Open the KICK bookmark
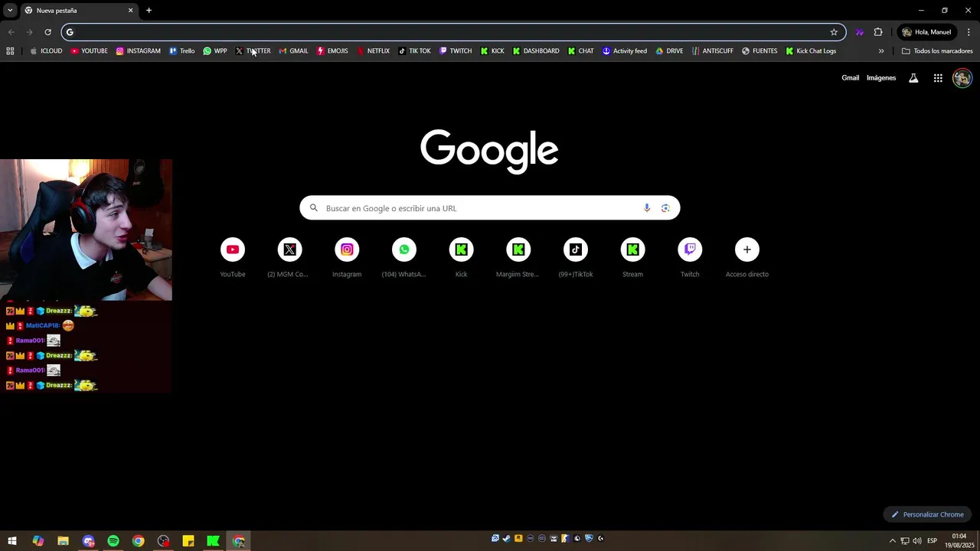 (492, 51)
